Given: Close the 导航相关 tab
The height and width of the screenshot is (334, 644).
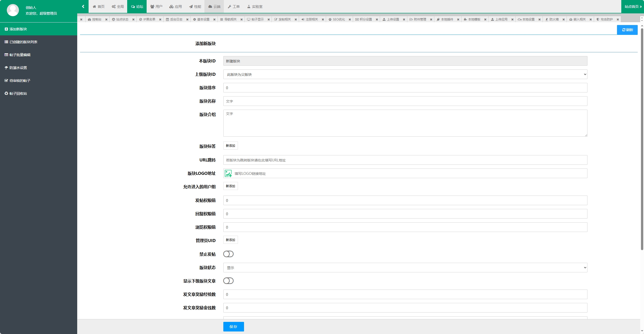Looking at the screenshot, I should 241,19.
